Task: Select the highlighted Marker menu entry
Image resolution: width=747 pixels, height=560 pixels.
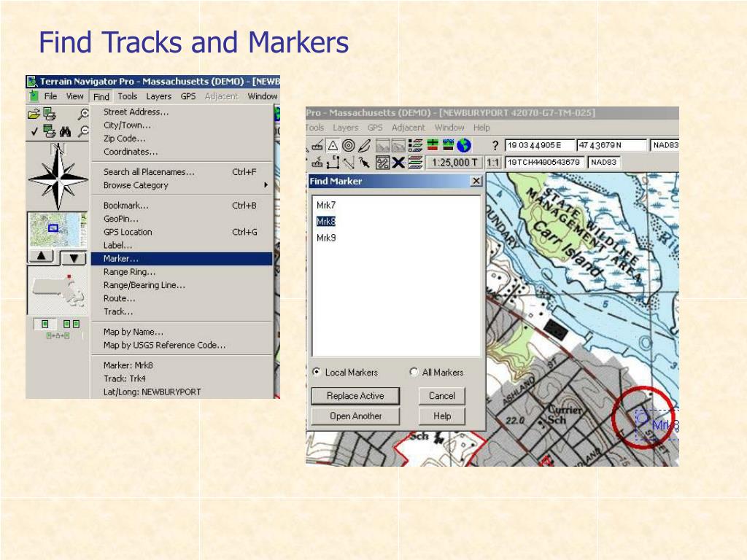Action: pos(182,259)
